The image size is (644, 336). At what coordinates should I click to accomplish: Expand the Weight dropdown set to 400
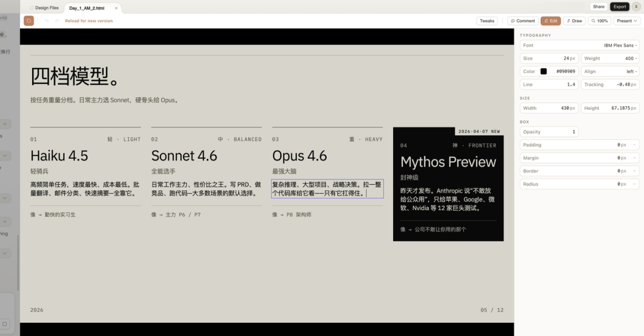point(610,58)
